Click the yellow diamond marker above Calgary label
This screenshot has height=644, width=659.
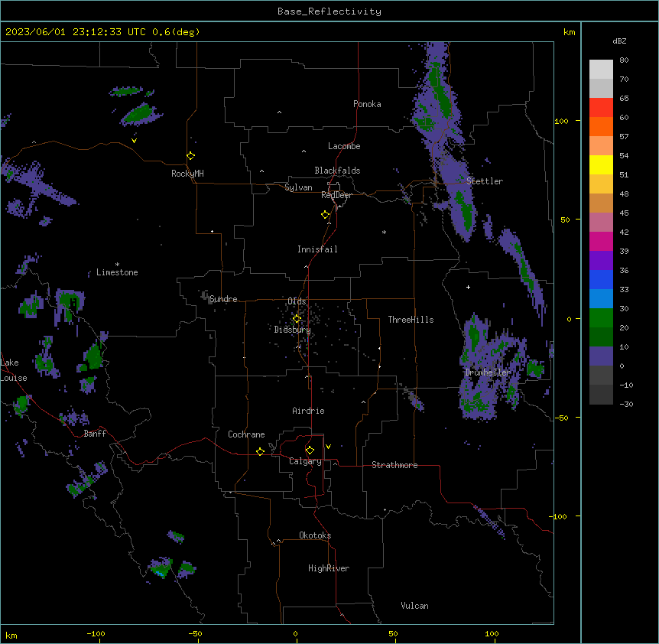pos(310,450)
